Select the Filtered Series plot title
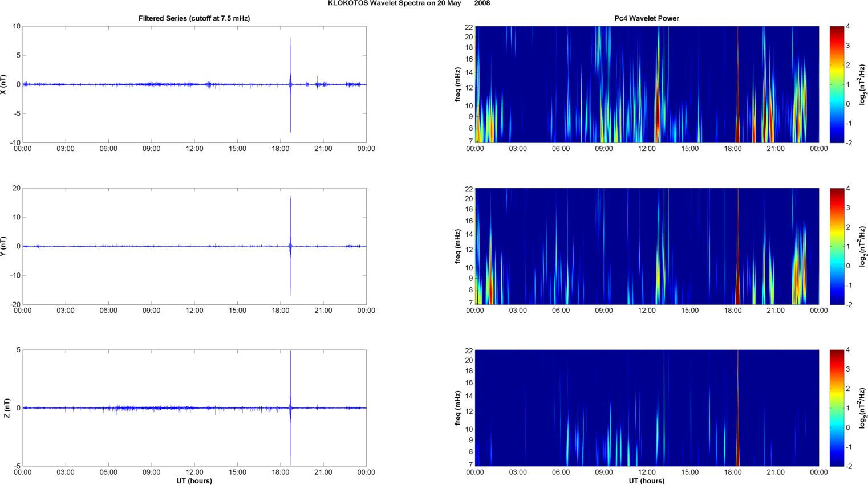Viewport: 868px width, 485px height. pyautogui.click(x=194, y=18)
